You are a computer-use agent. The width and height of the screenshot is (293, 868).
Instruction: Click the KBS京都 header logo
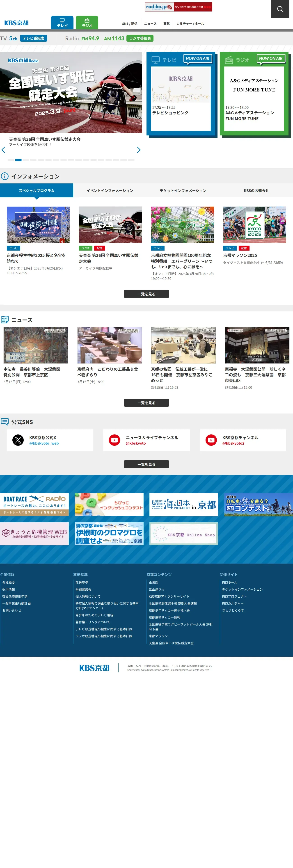click(16, 23)
